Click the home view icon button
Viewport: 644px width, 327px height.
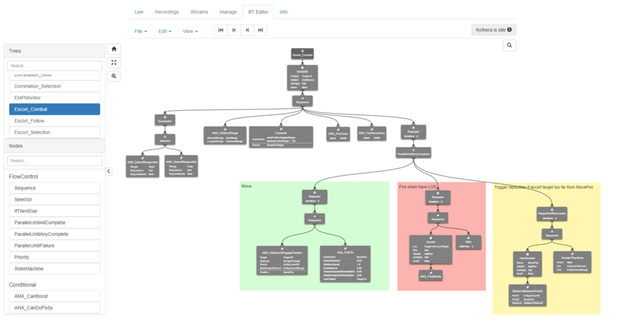click(x=114, y=49)
